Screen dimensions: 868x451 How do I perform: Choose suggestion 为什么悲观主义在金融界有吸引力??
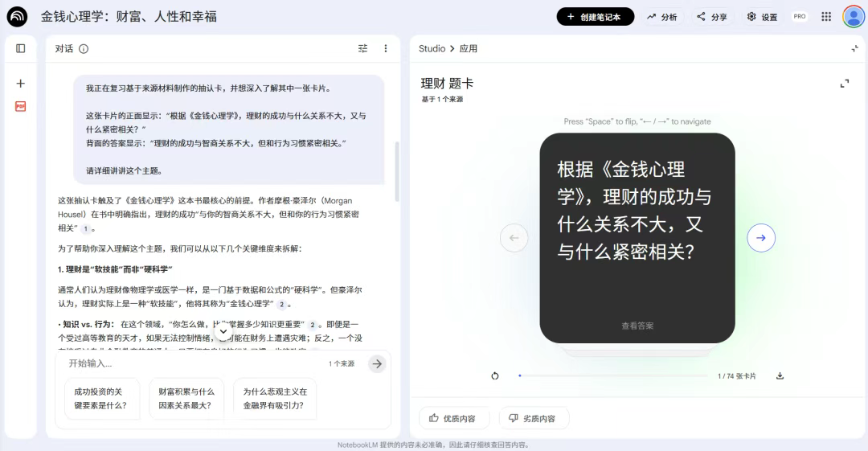coord(275,399)
